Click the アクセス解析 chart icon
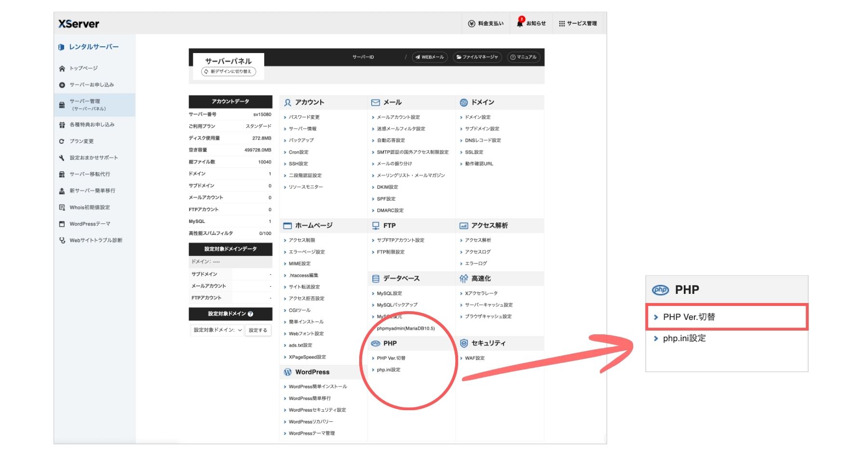This screenshot has width=868, height=456. click(464, 226)
